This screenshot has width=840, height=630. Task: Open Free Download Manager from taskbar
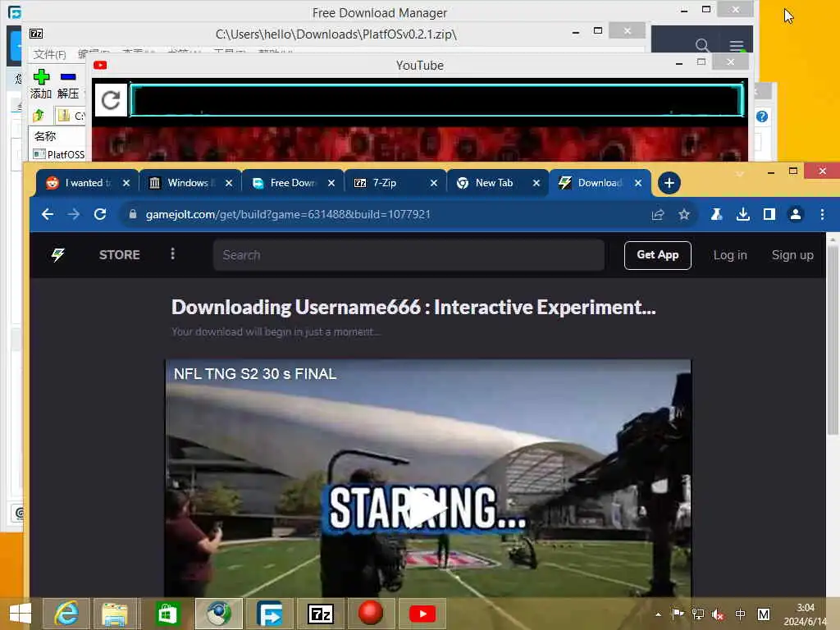269,614
